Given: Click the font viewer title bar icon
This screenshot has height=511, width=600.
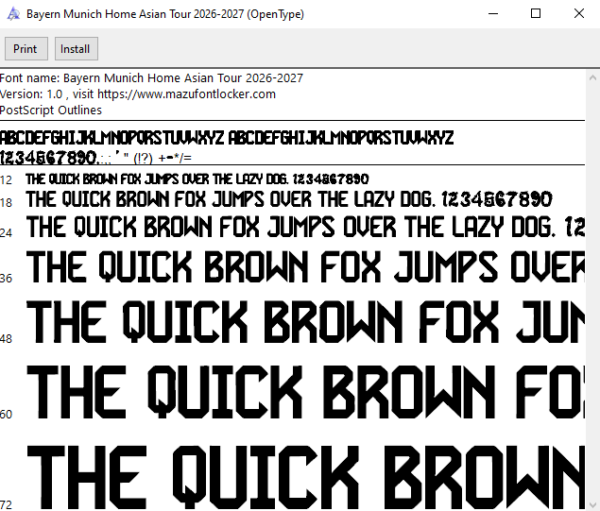Looking at the screenshot, I should 13,14.
